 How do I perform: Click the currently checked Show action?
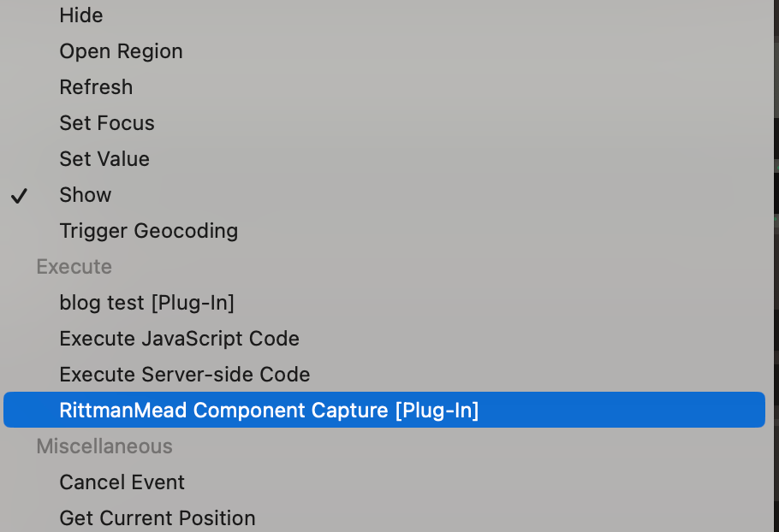(x=85, y=195)
